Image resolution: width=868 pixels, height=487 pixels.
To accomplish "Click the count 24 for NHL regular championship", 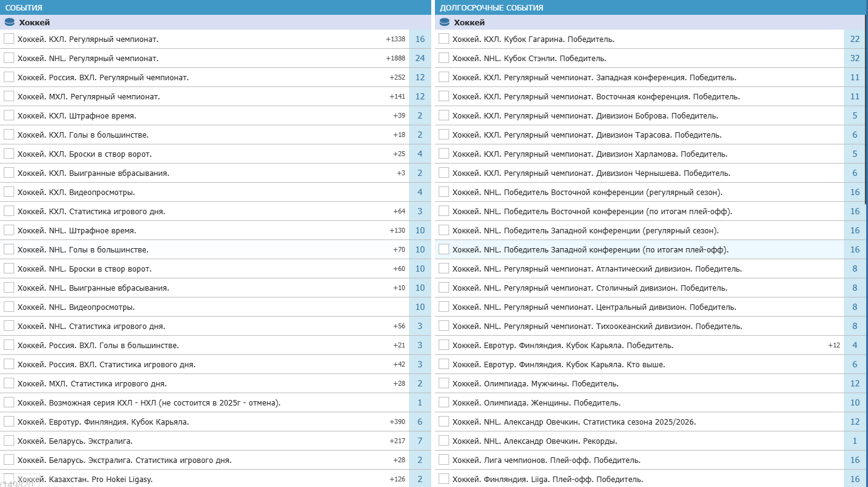I will (420, 59).
